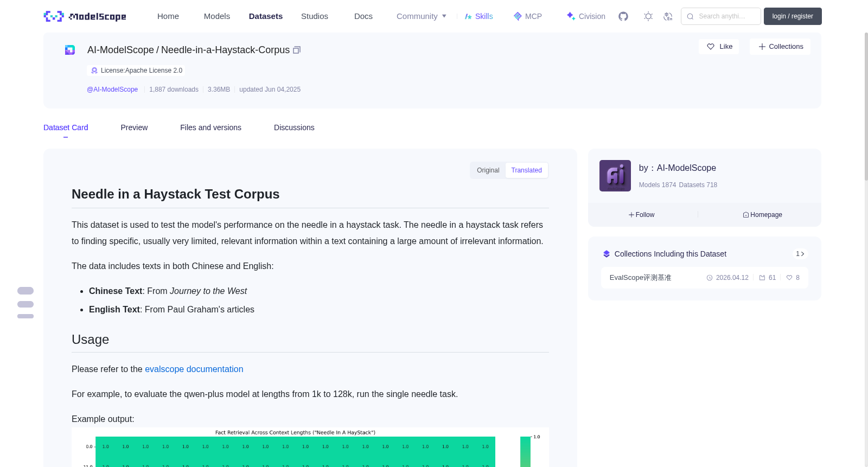
Task: Open Datasets navigation item
Action: [x=266, y=16]
